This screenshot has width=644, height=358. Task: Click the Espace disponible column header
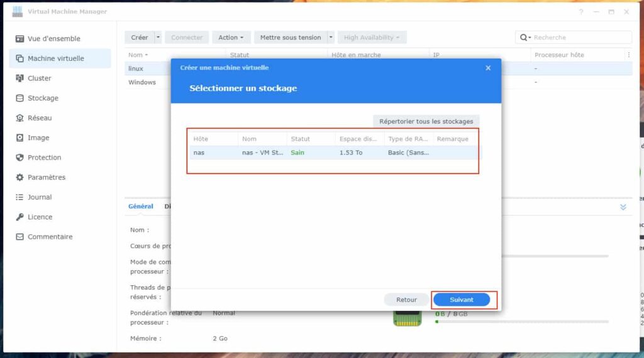point(360,139)
